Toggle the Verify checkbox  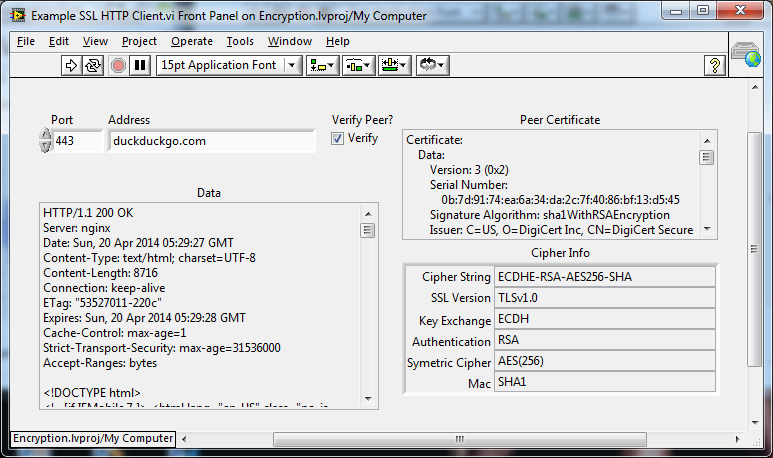[x=338, y=139]
